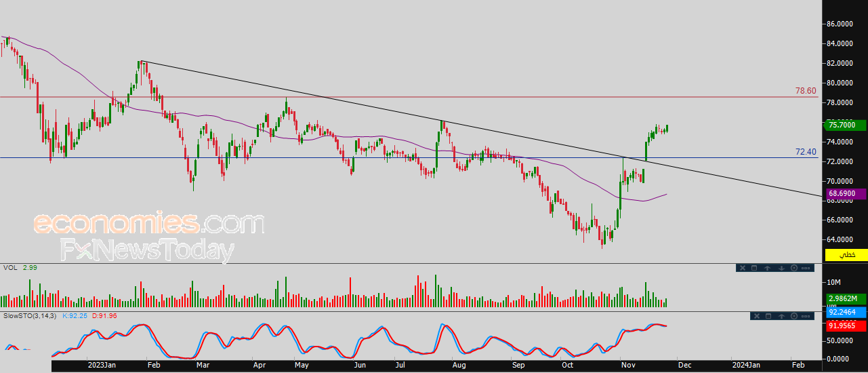Click the 2024Jan date axis label
The height and width of the screenshot is (373, 868).
click(x=745, y=365)
